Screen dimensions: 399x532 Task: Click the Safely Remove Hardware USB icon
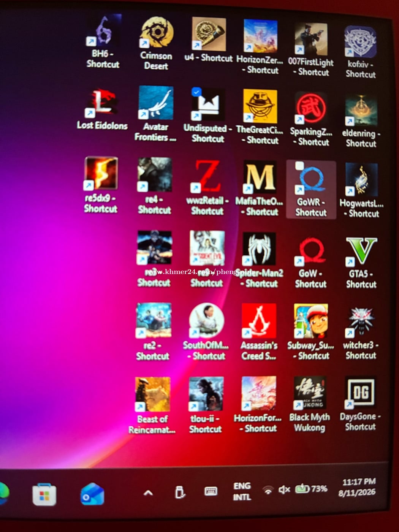coord(180,492)
